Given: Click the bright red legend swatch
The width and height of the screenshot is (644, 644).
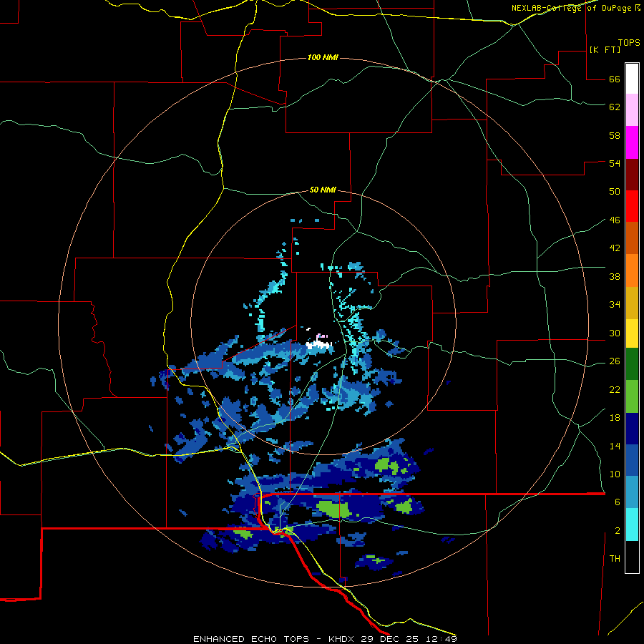Looking at the screenshot, I should pos(632,206).
